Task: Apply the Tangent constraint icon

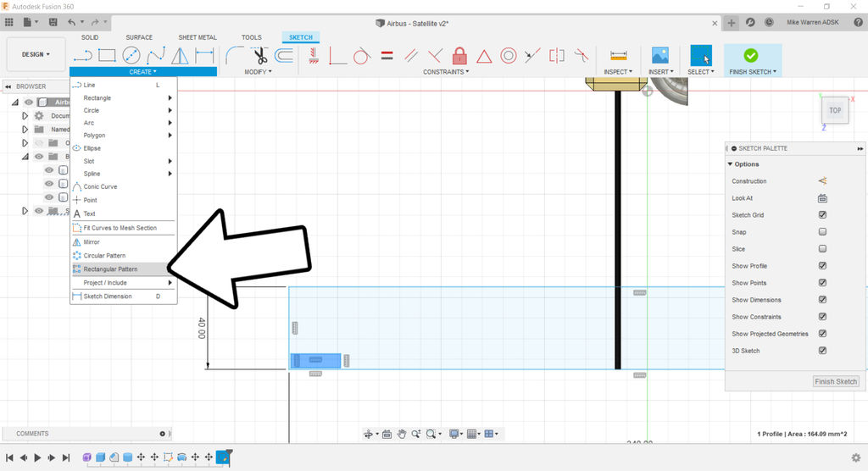Action: click(x=361, y=55)
